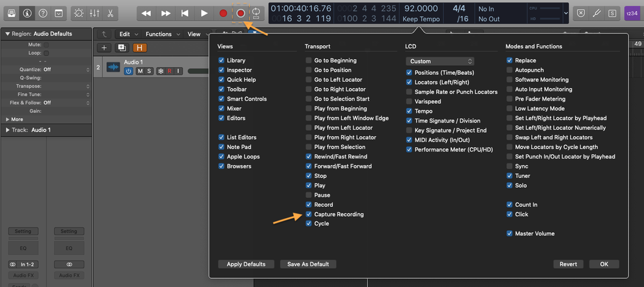Toggle Cycle mode button in transport

(256, 13)
